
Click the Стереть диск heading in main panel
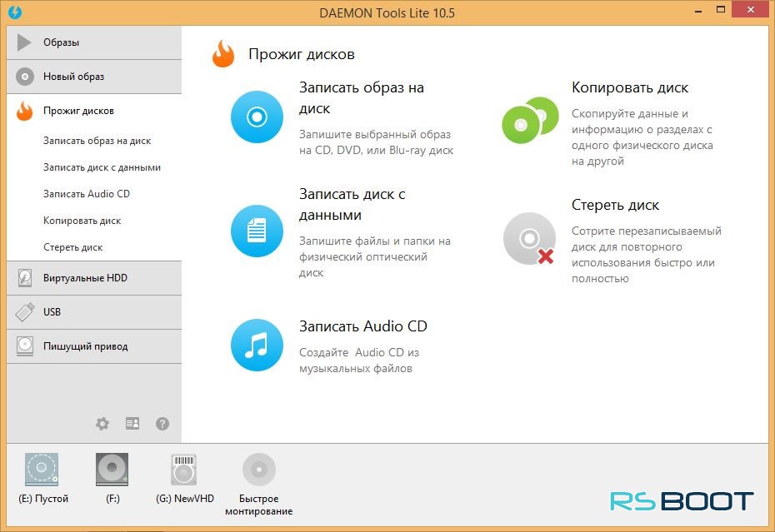[615, 205]
